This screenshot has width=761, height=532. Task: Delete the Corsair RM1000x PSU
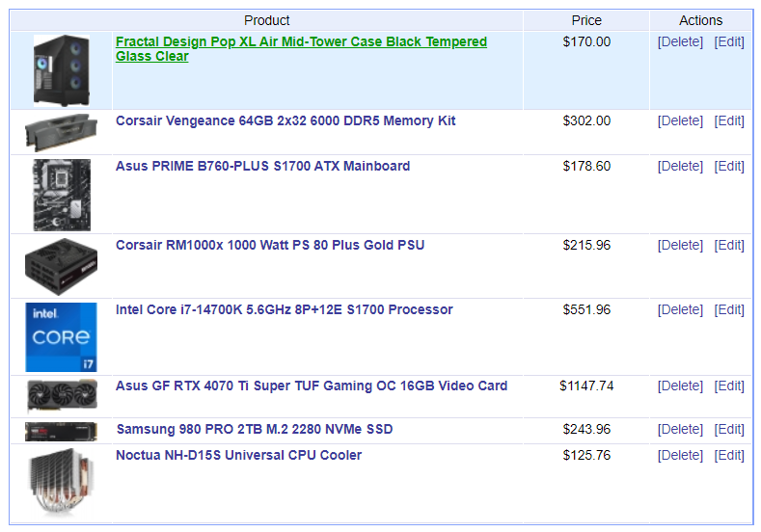click(x=680, y=246)
